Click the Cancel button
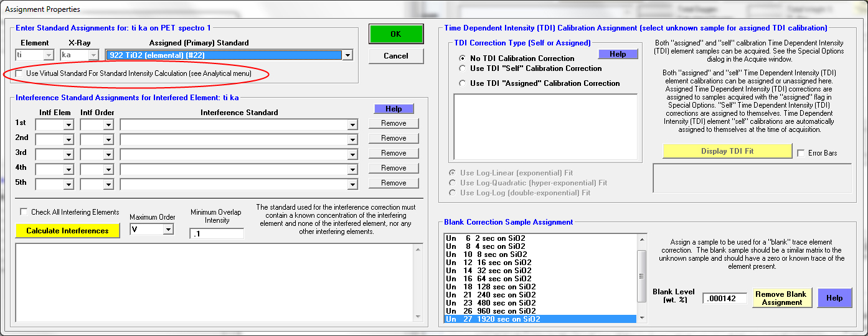 pyautogui.click(x=395, y=56)
